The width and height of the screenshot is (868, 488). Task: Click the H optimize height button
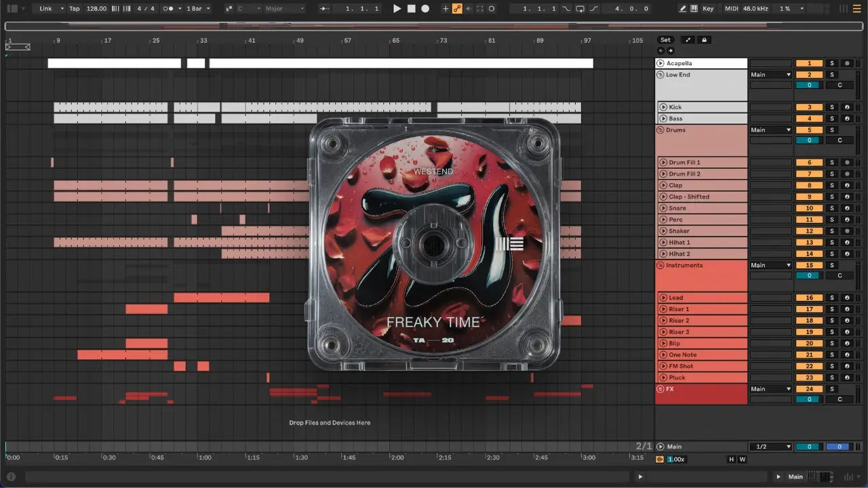(731, 459)
